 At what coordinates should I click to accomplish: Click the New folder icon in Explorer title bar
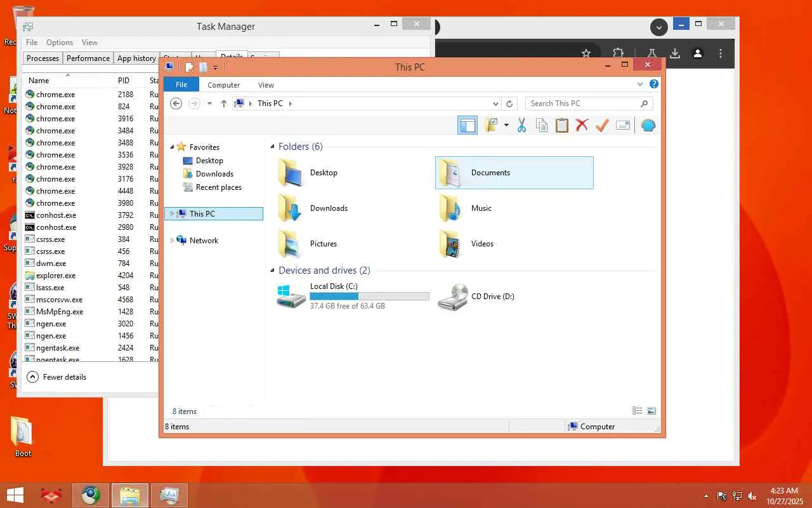point(203,67)
